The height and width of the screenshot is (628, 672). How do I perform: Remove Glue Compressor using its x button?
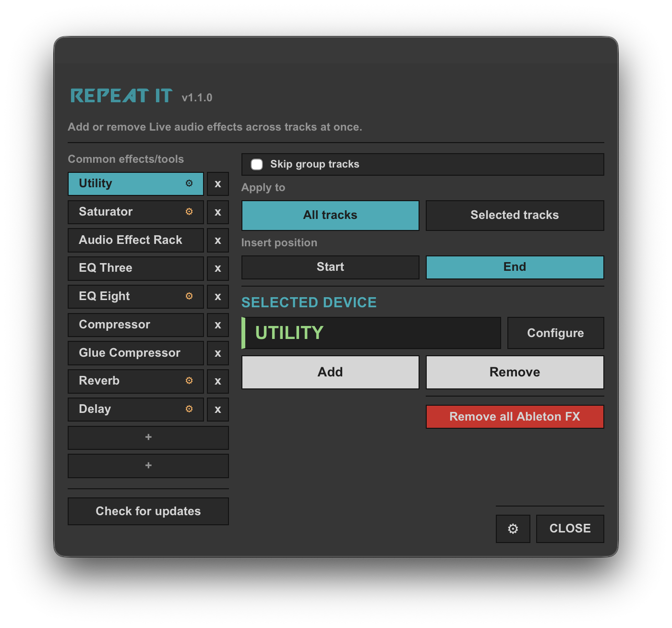[x=218, y=353]
